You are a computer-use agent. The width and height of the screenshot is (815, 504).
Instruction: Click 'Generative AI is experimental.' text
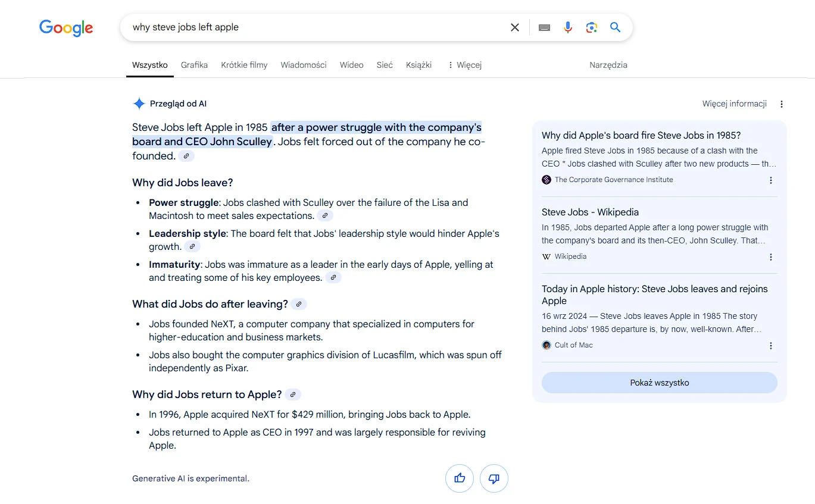pyautogui.click(x=191, y=478)
